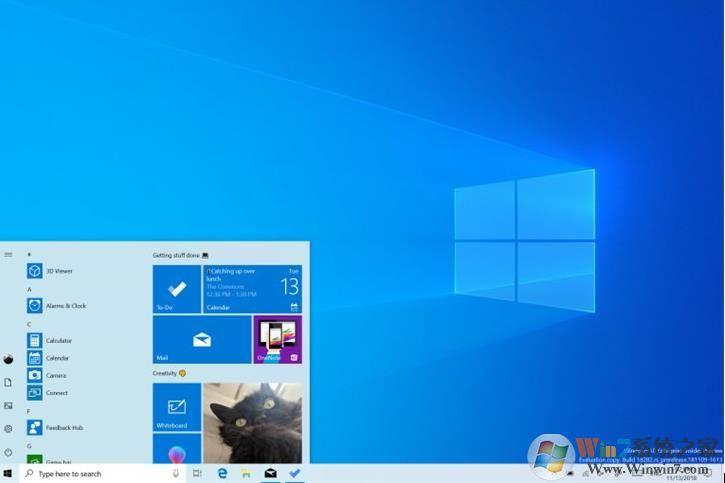Open the Calendar live tile
The width and height of the screenshot is (725, 483).
pos(252,289)
